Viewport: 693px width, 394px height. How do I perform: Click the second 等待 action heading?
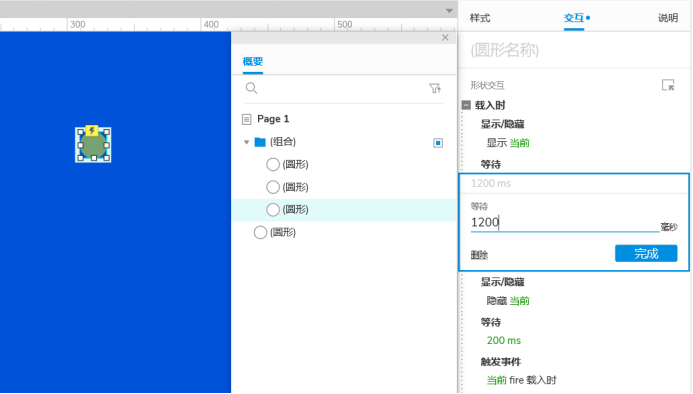click(x=491, y=322)
